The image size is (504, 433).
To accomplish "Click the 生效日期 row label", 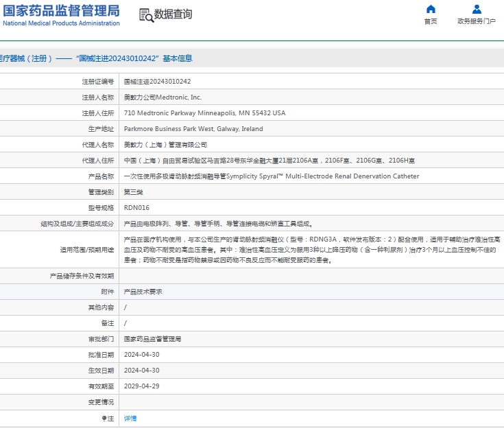I will [x=101, y=371].
